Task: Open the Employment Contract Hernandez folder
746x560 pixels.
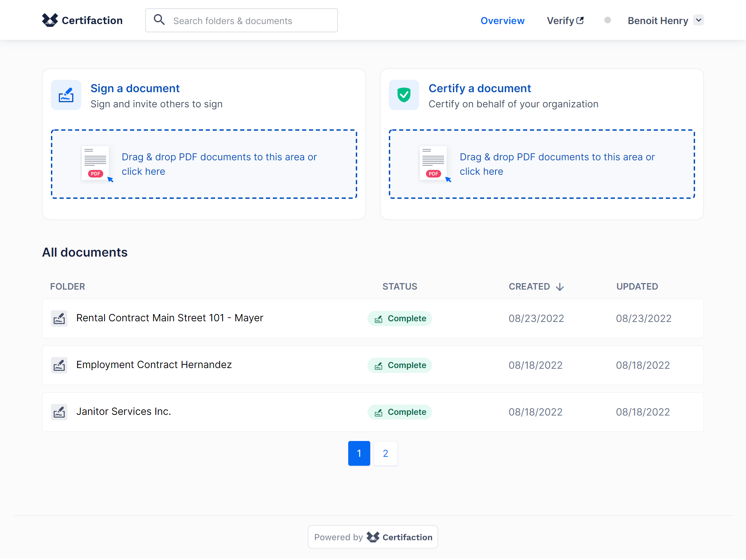Action: tap(154, 365)
